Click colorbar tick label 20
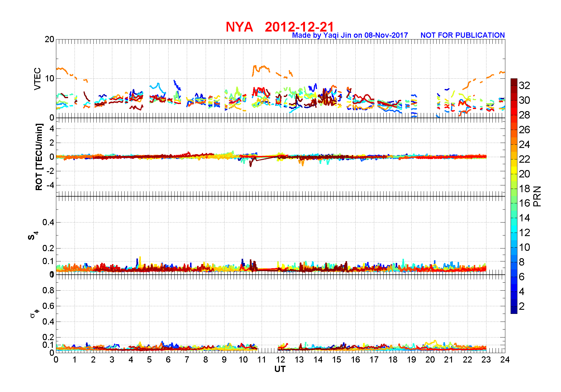The width and height of the screenshot is (561, 392). [x=524, y=174]
